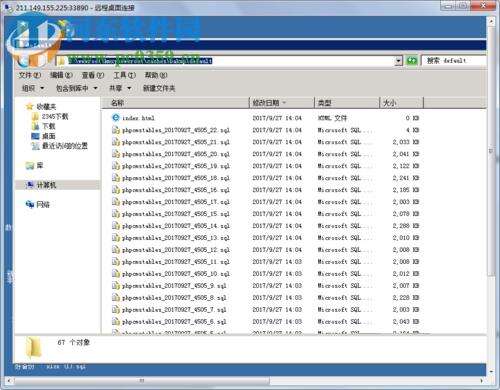Click the file icon of phpcmstables_20170927_4505_21.sql
The width and height of the screenshot is (500, 390).
[116, 142]
